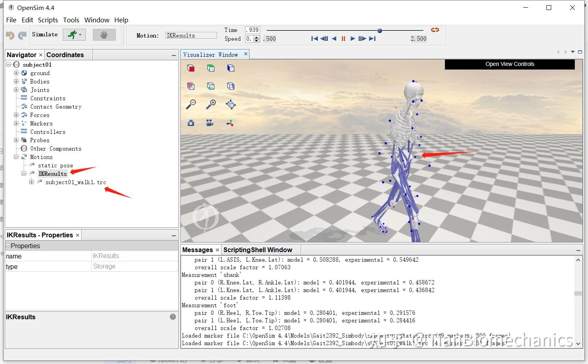The image size is (588, 364).
Task: Expand the Bodies node in Navigator
Action: pyautogui.click(x=16, y=81)
